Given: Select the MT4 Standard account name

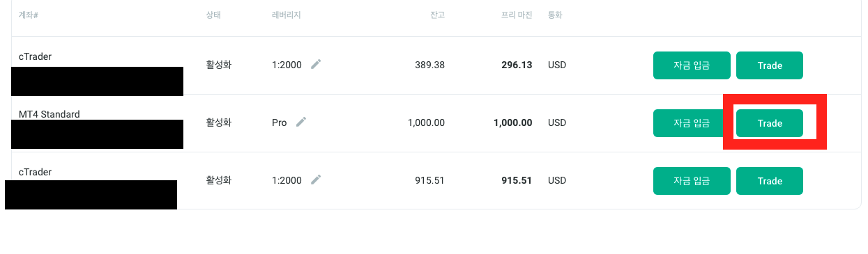Looking at the screenshot, I should coord(50,114).
